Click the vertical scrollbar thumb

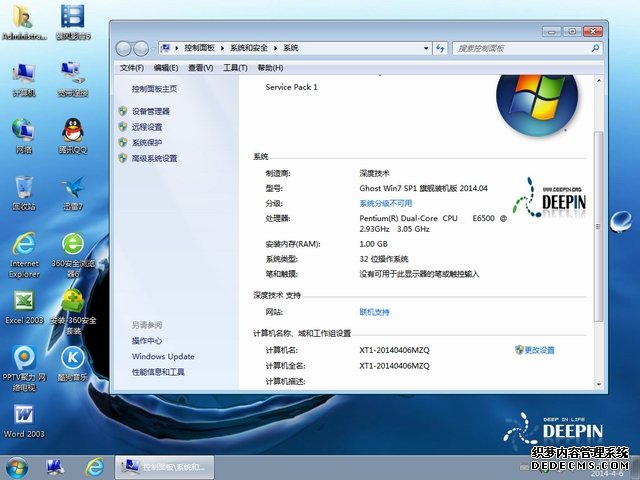coord(598,227)
